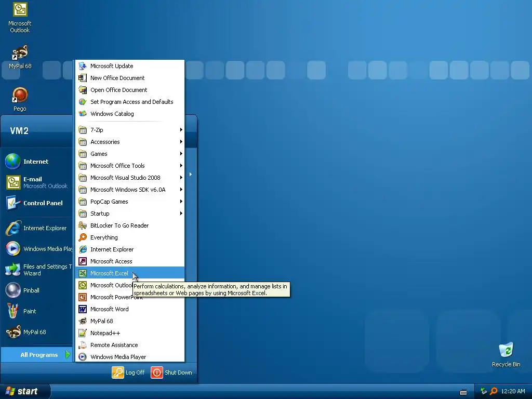Select Internet in Start menu pinned list

point(37,162)
